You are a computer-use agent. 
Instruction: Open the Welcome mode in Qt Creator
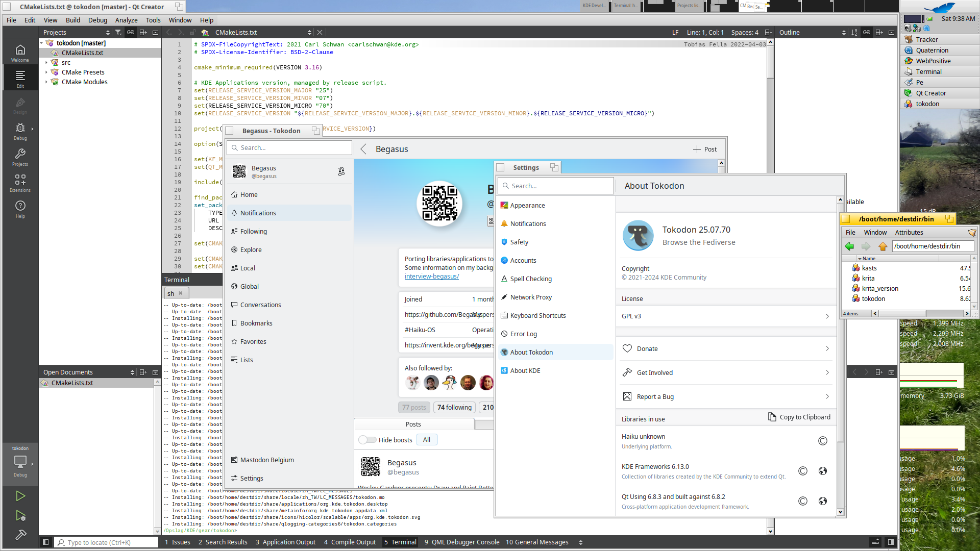pyautogui.click(x=20, y=53)
